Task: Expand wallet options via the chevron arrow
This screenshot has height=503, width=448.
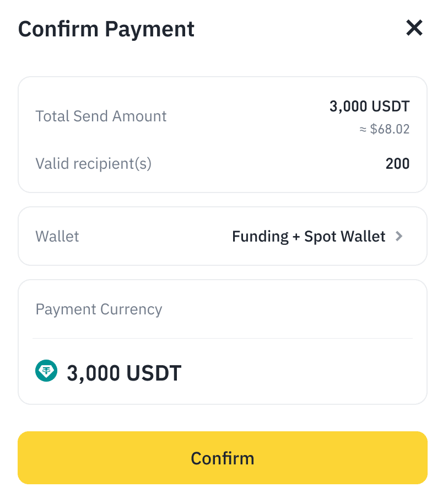Action: [x=400, y=237]
